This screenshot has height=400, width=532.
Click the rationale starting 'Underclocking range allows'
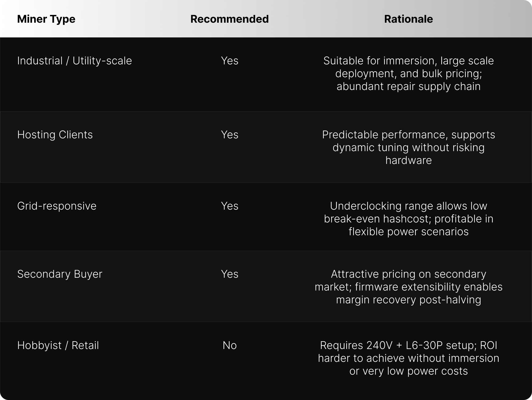(408, 206)
